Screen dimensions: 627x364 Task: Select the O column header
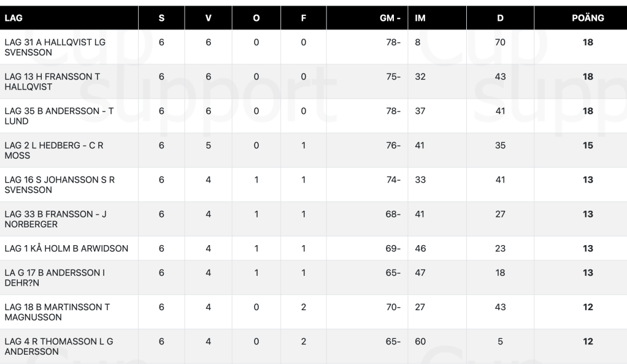pos(256,18)
